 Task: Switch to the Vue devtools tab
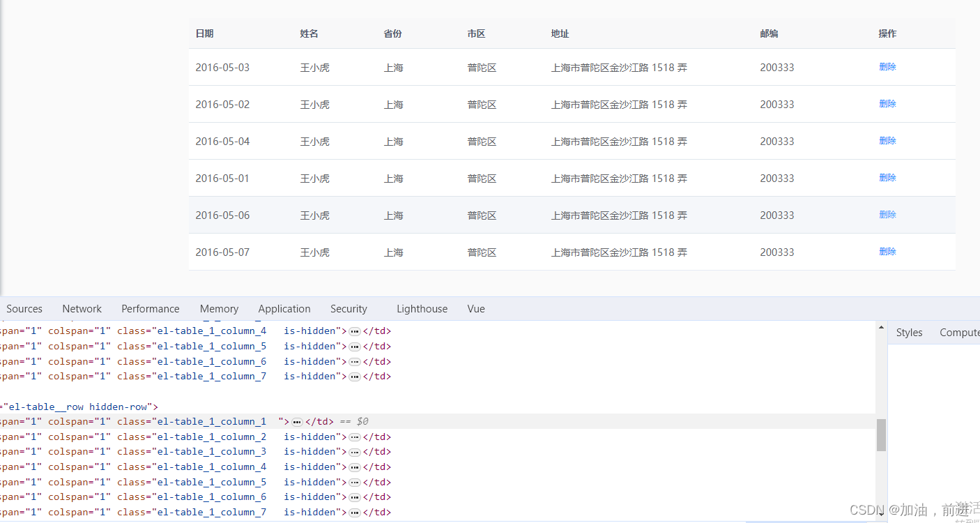476,309
